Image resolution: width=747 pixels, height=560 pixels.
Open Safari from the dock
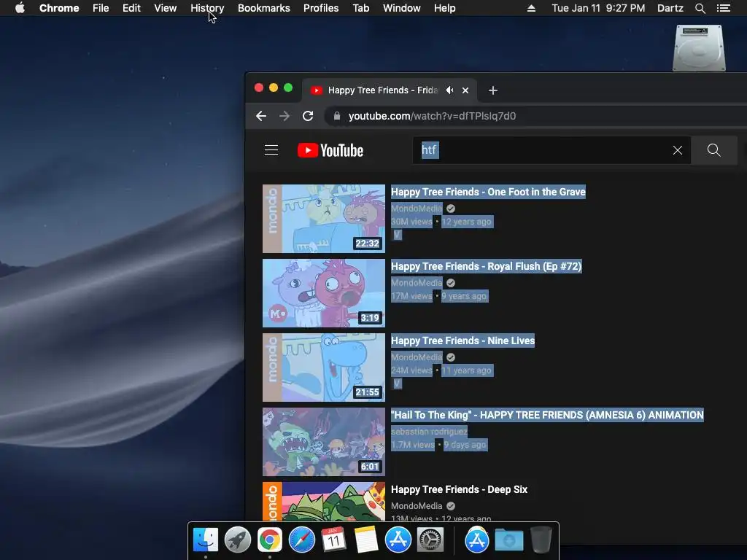301,540
